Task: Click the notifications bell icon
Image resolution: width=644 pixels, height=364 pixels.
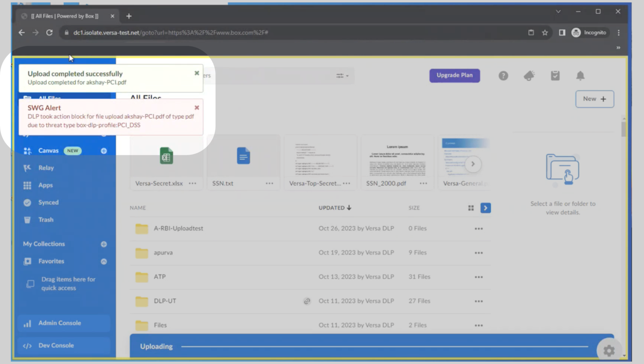Action: [x=580, y=76]
